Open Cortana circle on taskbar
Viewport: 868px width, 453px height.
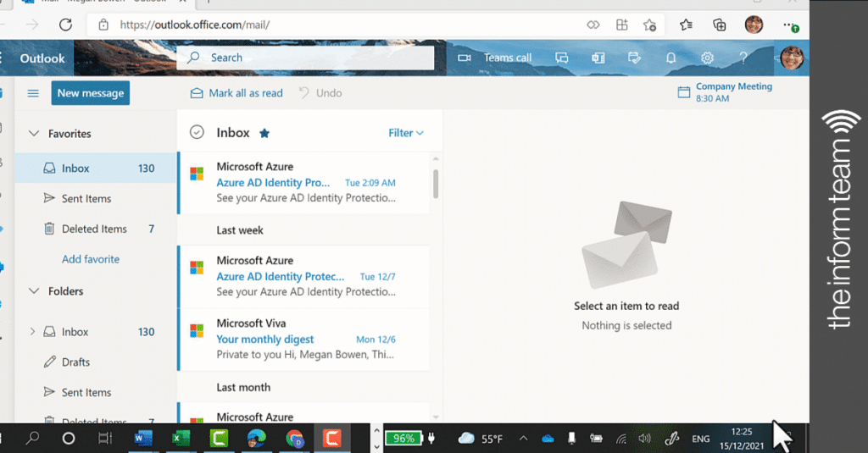pos(68,439)
